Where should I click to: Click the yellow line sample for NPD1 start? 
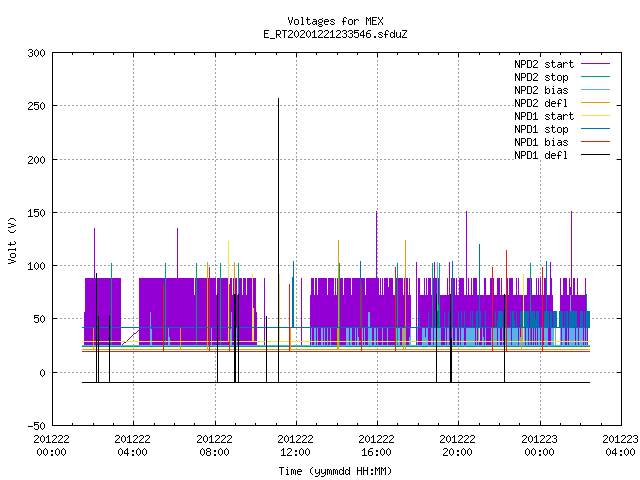(x=596, y=116)
